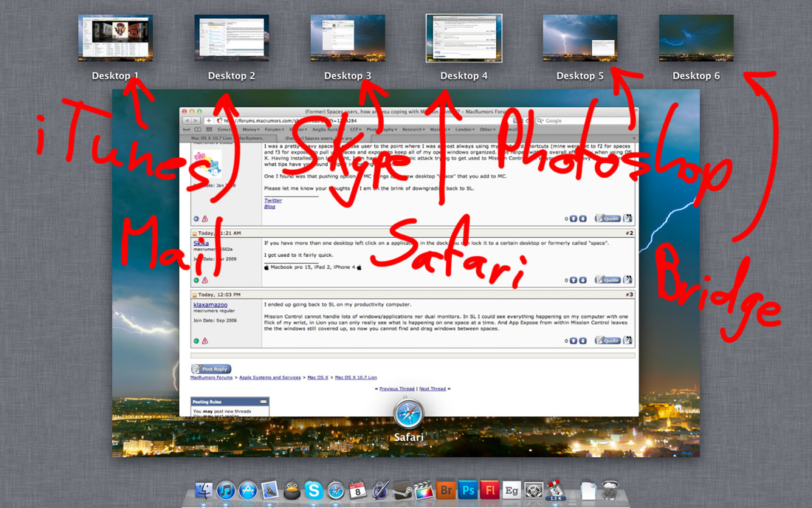Go to Next Thread link

coord(433,388)
